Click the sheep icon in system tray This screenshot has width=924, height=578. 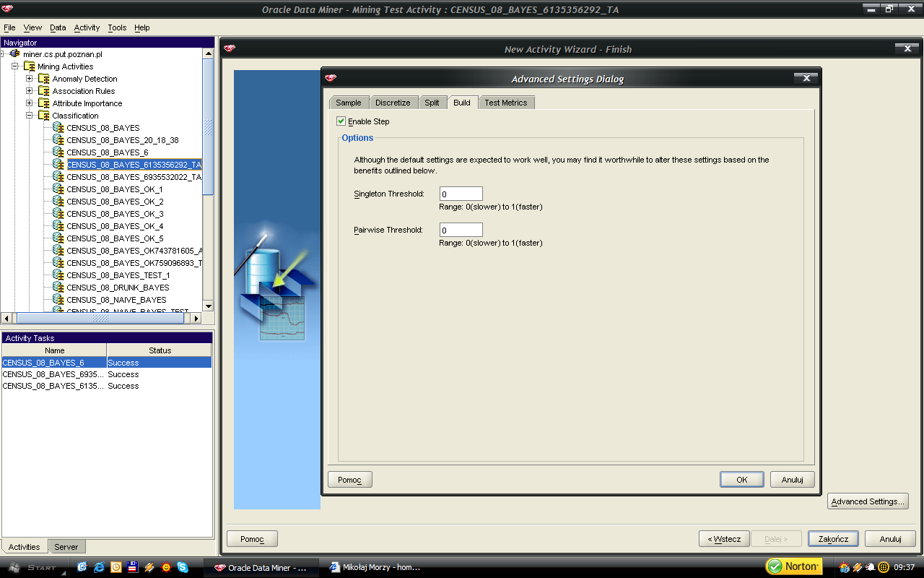click(x=871, y=567)
